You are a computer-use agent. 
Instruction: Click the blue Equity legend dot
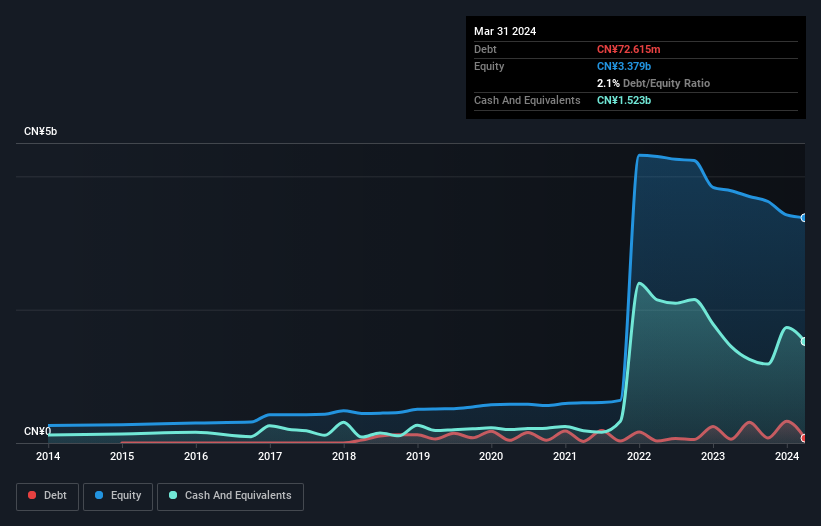[x=99, y=495]
